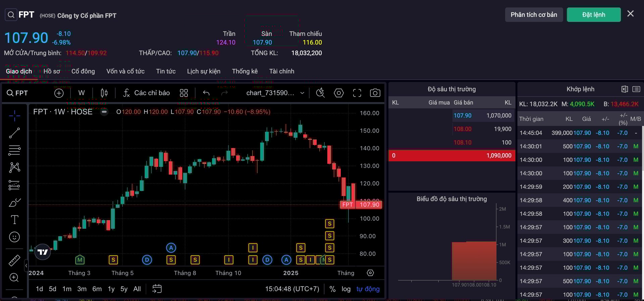Viewport: 644px width, 301px height.
Task: Switch to the Tin tức tab
Action: (x=166, y=71)
